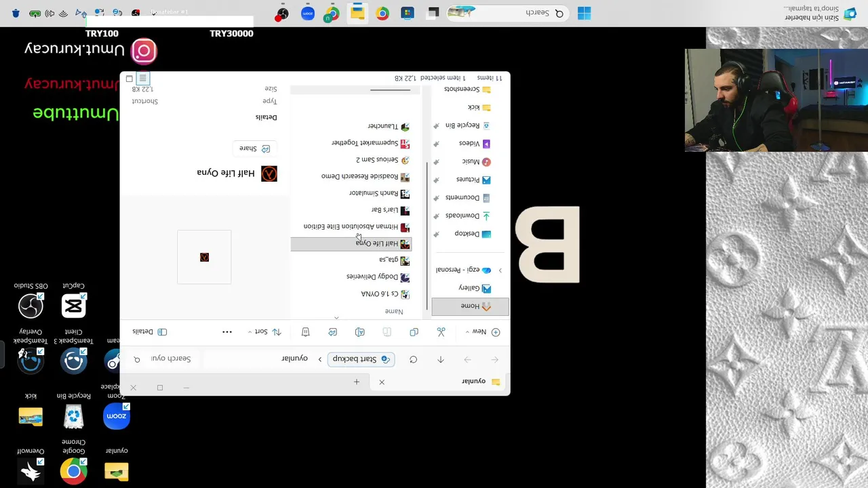The width and height of the screenshot is (868, 488).
Task: Open the oyunlar folder desktop icon
Action: click(x=117, y=466)
